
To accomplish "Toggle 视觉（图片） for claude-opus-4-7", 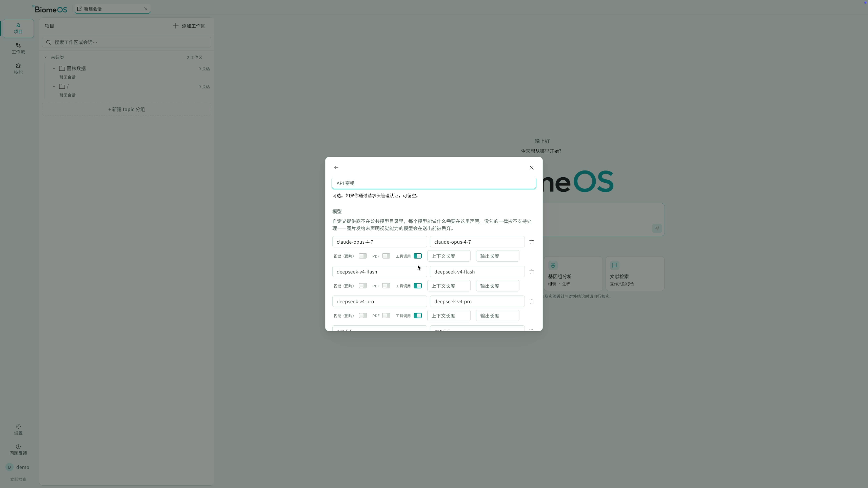I will [362, 256].
